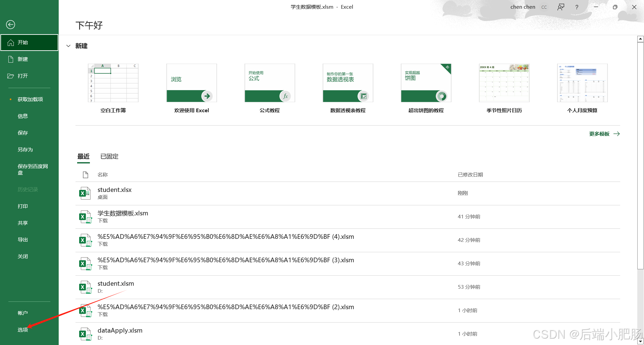Screen dimensions: 644x345
Task: Click the arrow next to 更多模板
Action: tap(616, 134)
